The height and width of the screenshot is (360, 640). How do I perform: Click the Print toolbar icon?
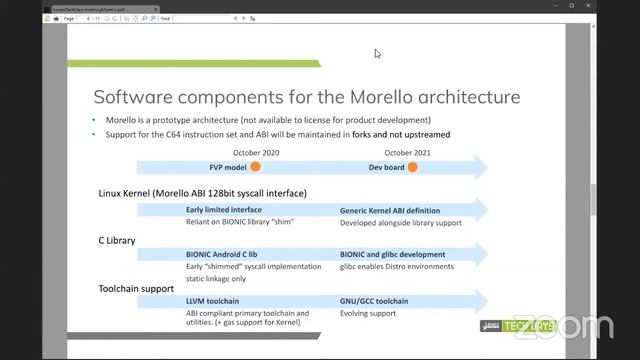coord(56,18)
